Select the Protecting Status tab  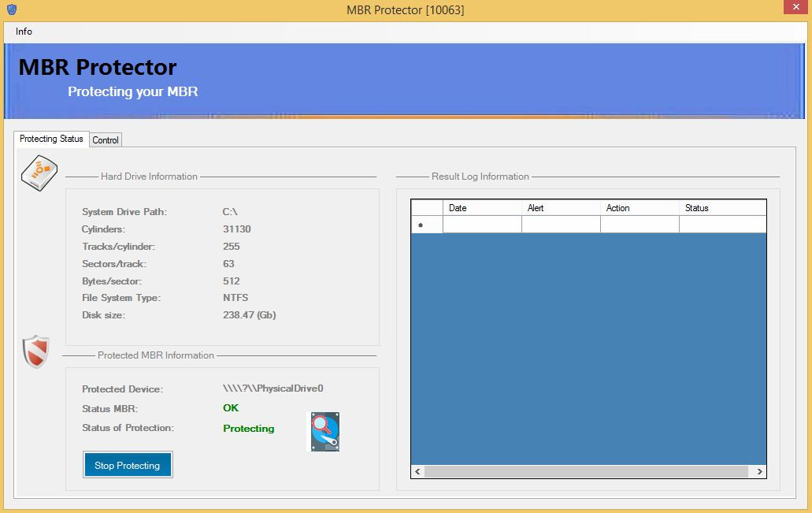pos(51,139)
